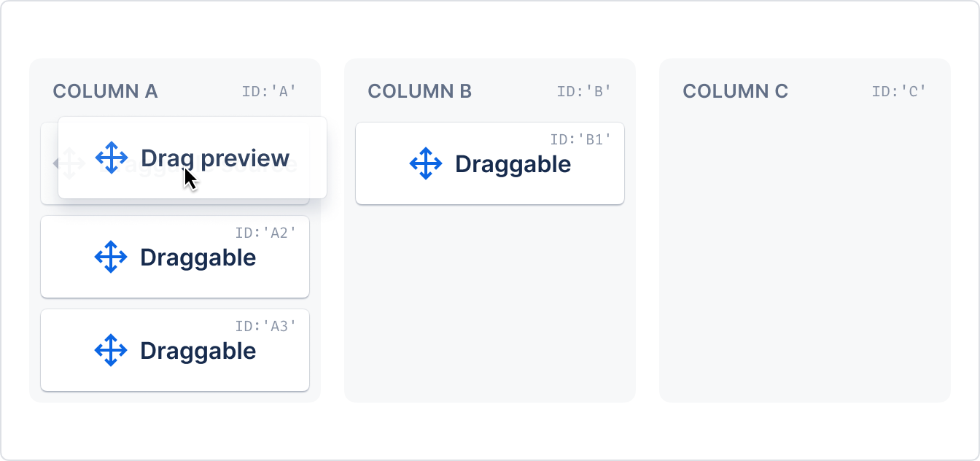Click the drag arrows icon on card A2
Screen dimensions: 980x461
111,257
